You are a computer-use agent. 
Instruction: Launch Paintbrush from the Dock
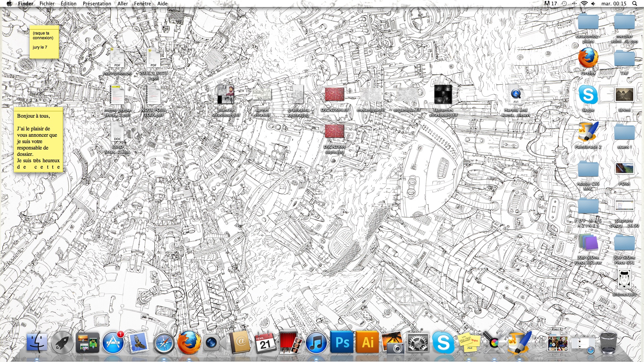click(520, 343)
